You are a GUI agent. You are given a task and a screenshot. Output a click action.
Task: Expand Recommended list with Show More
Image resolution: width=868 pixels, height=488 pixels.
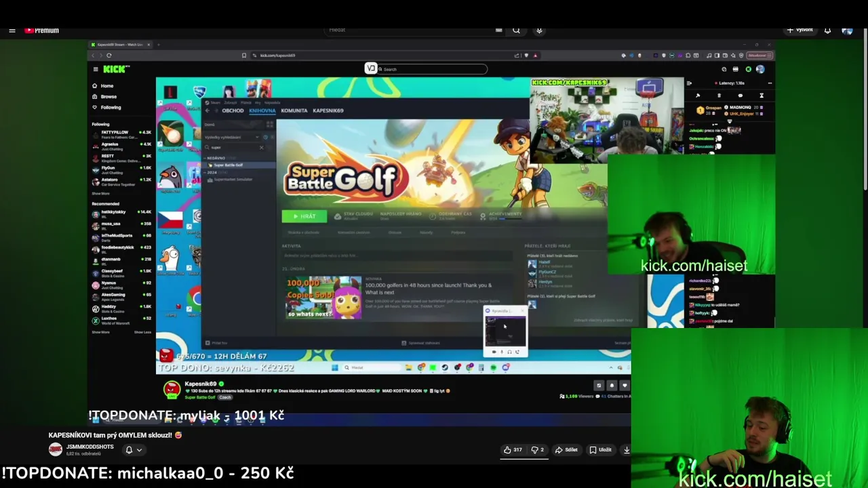(x=100, y=332)
